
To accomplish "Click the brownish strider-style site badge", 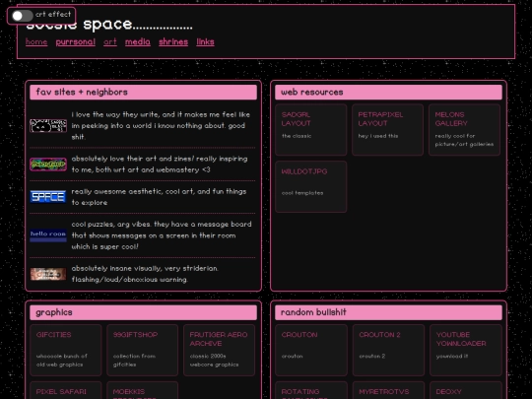I will (48, 274).
